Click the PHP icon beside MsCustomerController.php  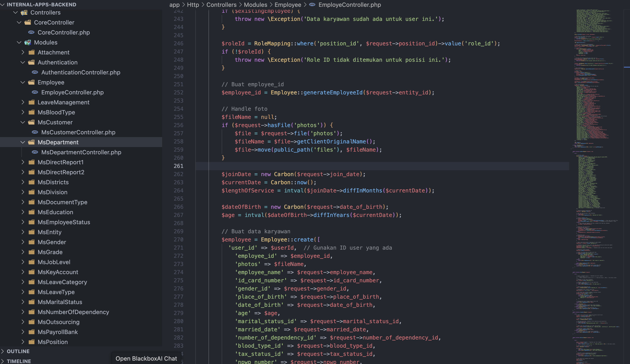tap(35, 132)
